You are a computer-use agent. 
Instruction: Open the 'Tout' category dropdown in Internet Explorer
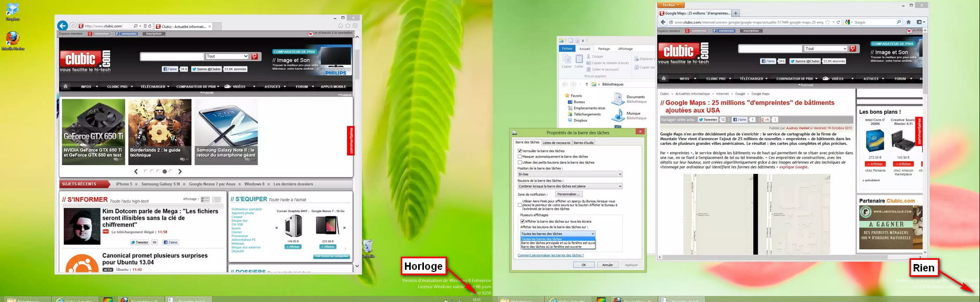pos(227,56)
